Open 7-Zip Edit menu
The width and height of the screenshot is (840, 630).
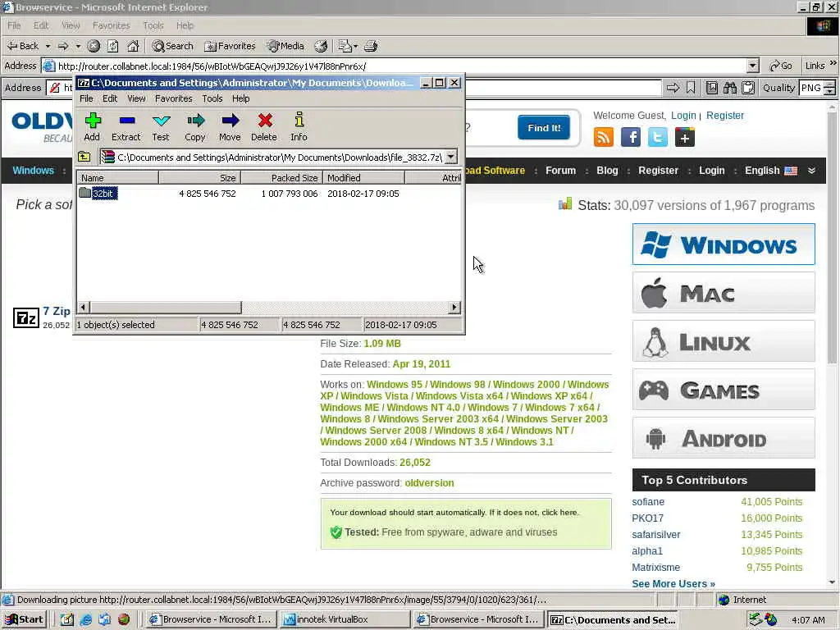[x=110, y=98]
